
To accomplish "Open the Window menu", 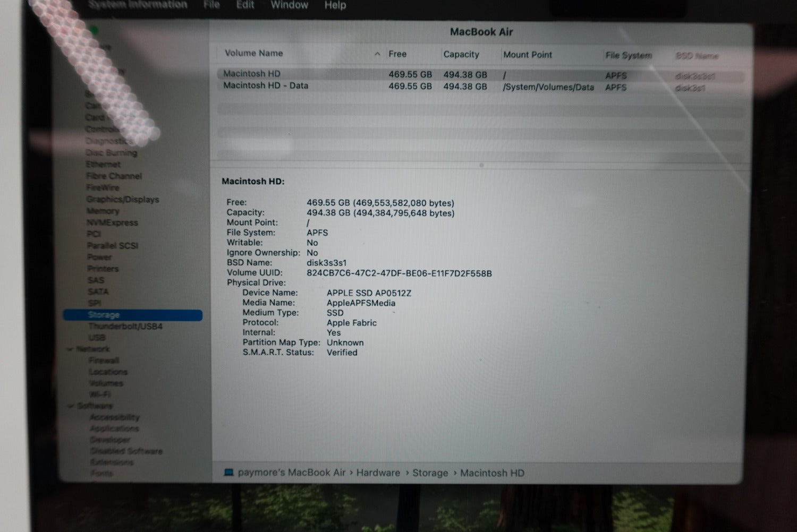I will (289, 5).
